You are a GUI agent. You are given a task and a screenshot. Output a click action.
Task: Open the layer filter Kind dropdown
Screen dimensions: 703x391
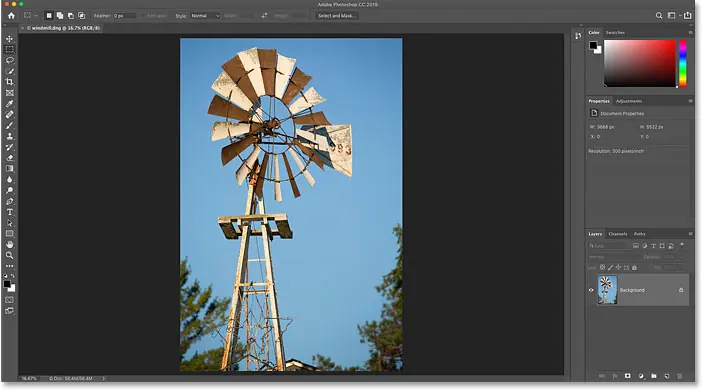(x=608, y=246)
